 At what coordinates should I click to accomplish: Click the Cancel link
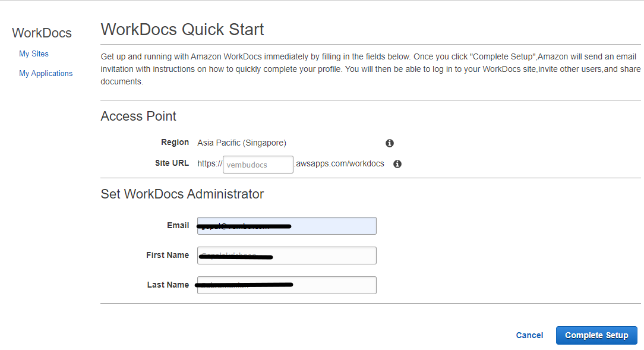(x=529, y=335)
